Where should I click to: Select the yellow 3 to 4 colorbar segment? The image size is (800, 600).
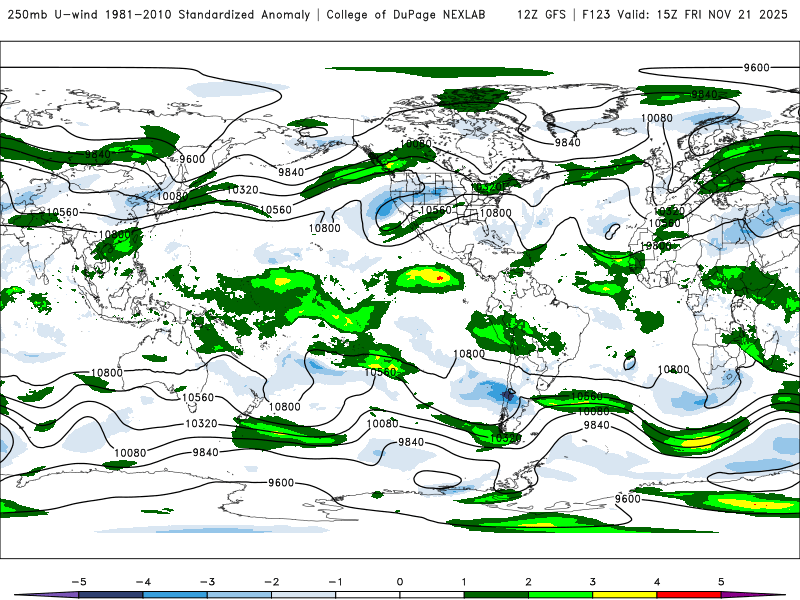coord(625,595)
